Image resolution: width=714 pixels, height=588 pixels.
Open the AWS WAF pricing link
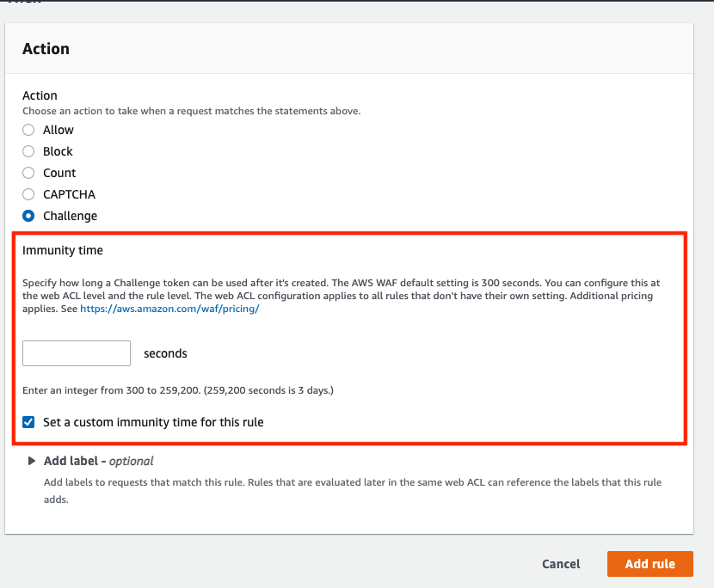tap(169, 309)
